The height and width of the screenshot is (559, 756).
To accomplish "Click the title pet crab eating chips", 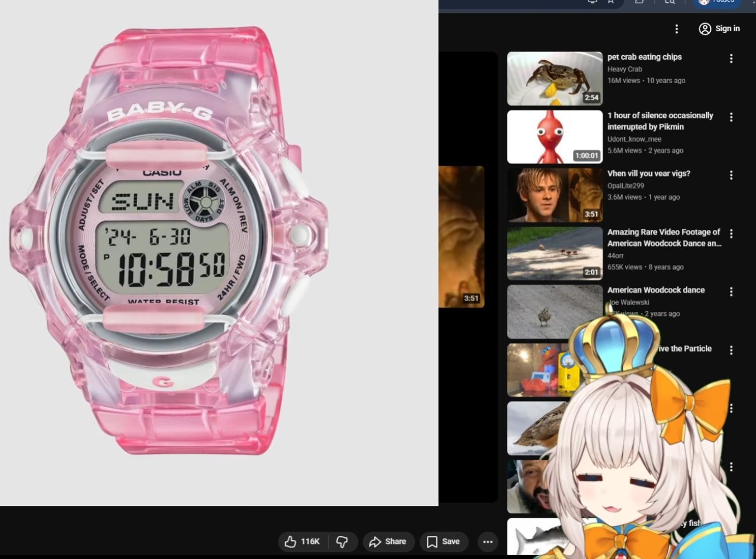I will (x=644, y=57).
